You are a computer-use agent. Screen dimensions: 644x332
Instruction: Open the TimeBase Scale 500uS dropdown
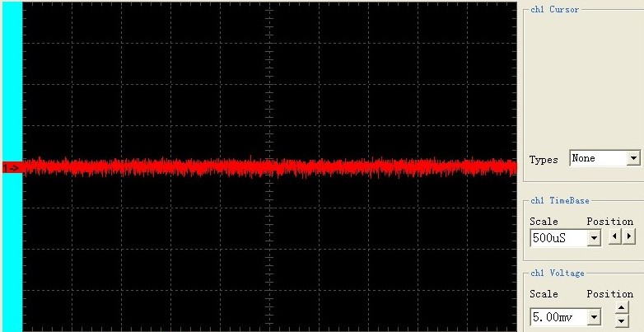coord(594,238)
